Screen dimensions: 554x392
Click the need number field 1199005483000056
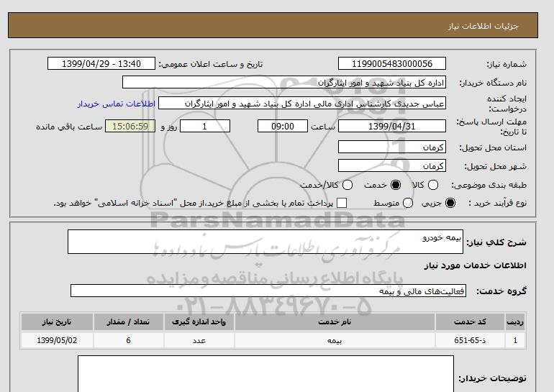tap(392, 64)
